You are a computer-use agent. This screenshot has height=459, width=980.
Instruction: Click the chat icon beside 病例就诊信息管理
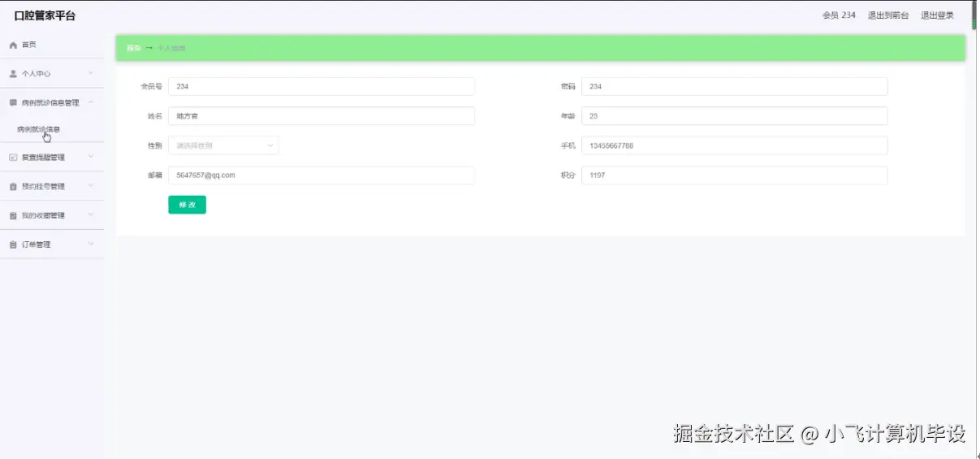point(13,103)
